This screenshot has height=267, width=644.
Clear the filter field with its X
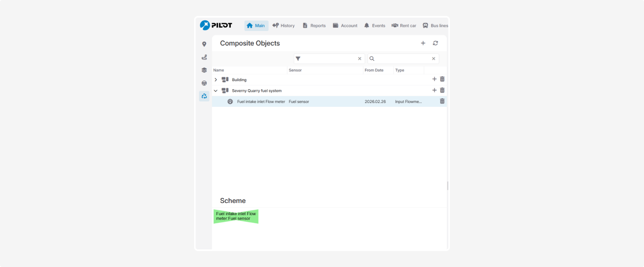359,59
